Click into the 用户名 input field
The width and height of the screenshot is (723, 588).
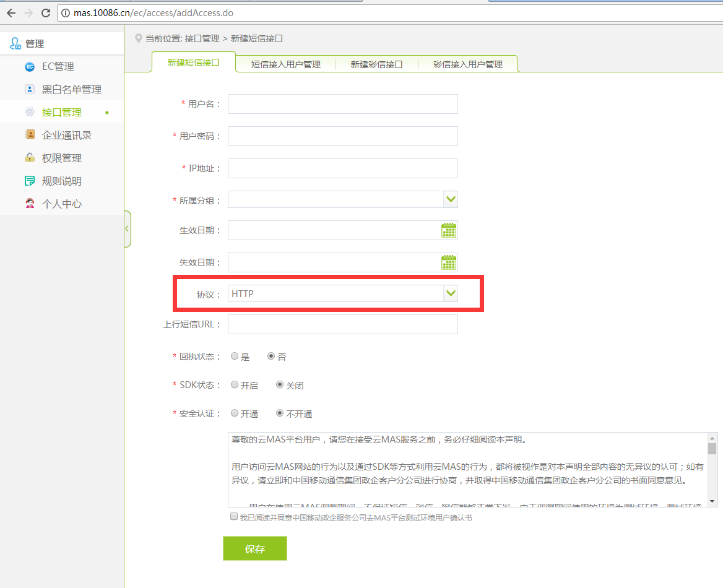coord(342,104)
